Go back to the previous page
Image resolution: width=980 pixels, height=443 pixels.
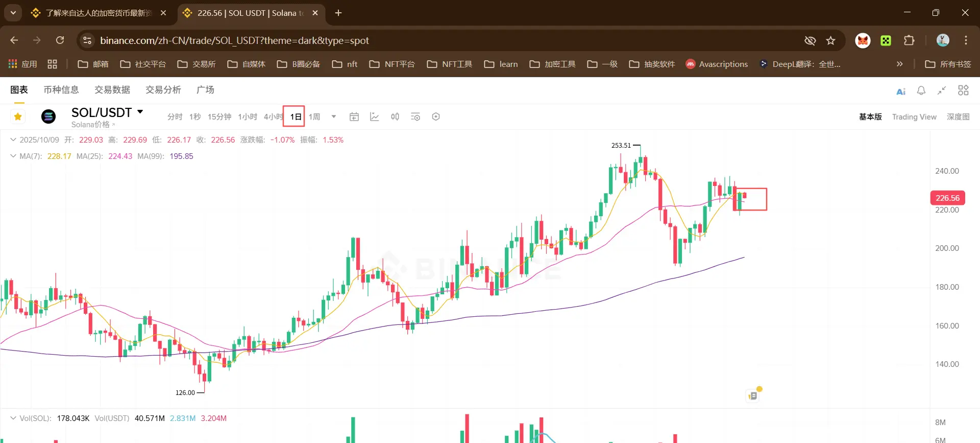click(14, 40)
